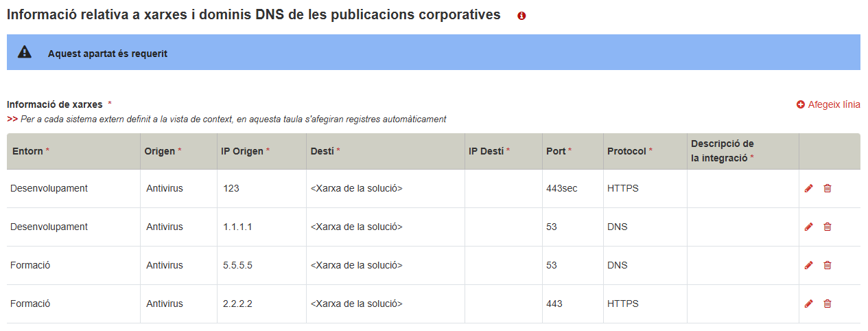The width and height of the screenshot is (868, 331).
Task: Click the Aquest apartat és requerit message
Action: [x=108, y=54]
